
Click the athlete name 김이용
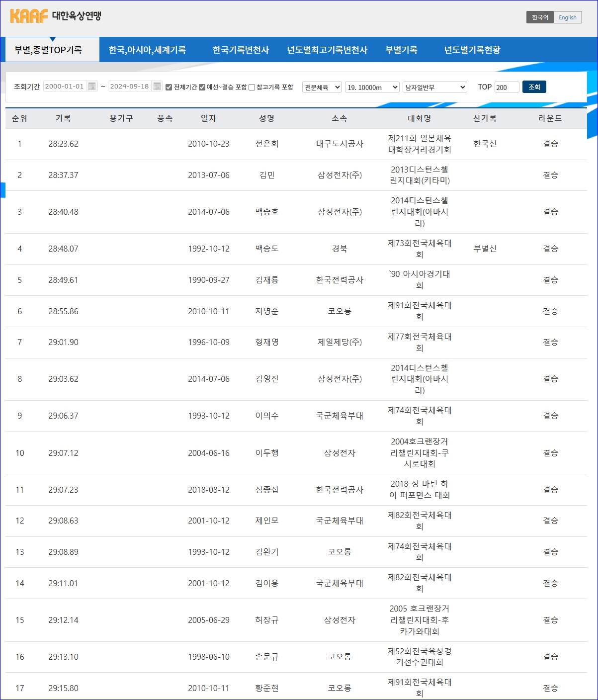pyautogui.click(x=267, y=584)
